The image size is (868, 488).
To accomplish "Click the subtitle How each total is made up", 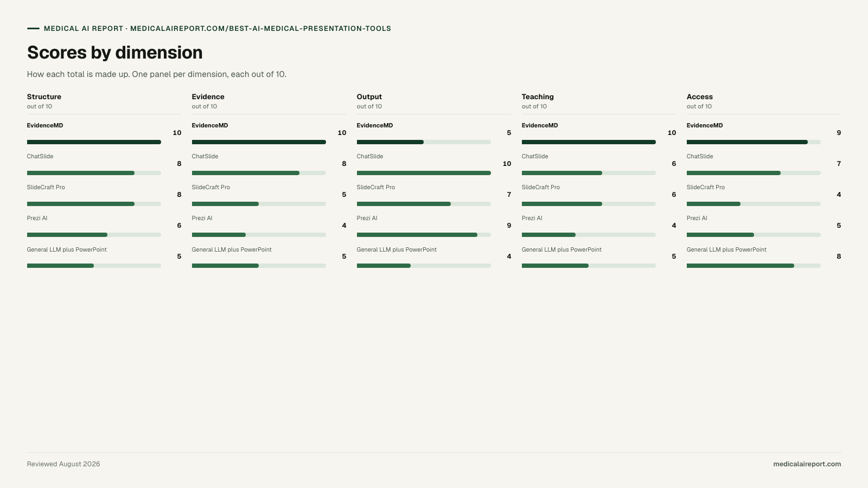I will point(157,74).
